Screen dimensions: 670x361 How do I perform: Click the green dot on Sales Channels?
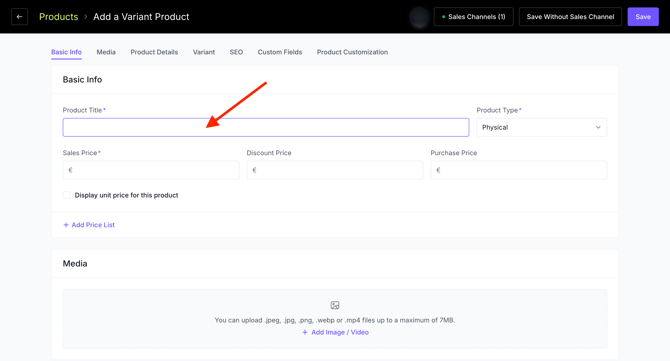443,17
